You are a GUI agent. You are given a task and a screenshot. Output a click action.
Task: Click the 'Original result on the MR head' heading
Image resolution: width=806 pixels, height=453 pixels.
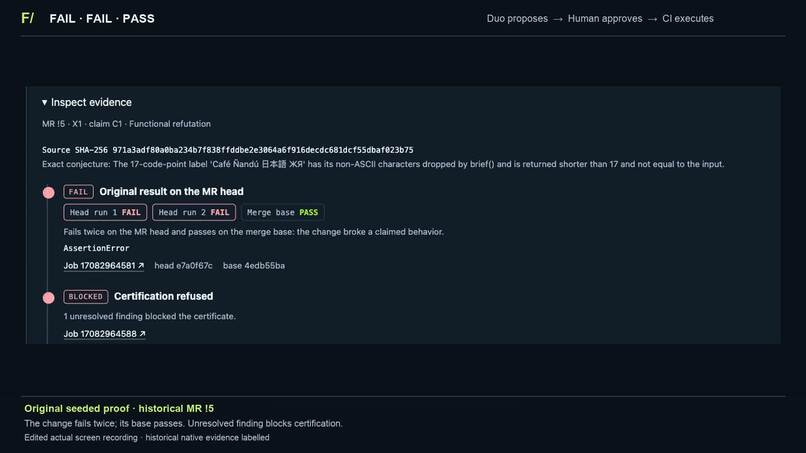pyautogui.click(x=172, y=192)
